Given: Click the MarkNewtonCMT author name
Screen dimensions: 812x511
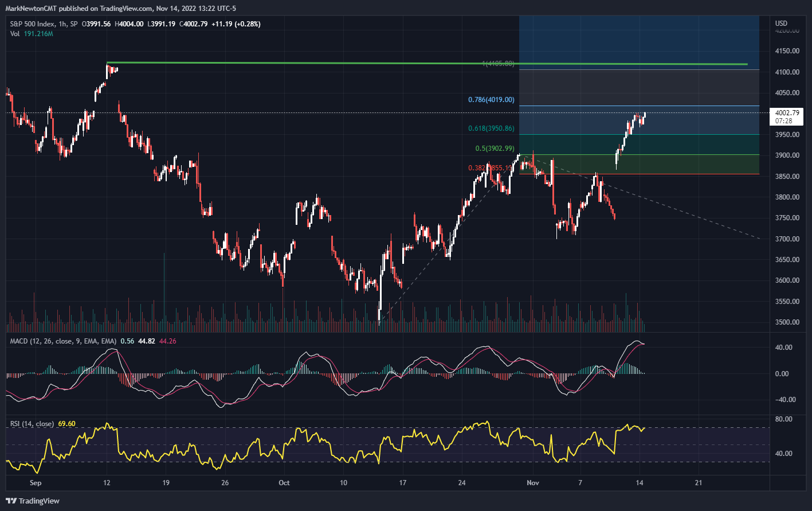Looking at the screenshot, I should tap(33, 8).
